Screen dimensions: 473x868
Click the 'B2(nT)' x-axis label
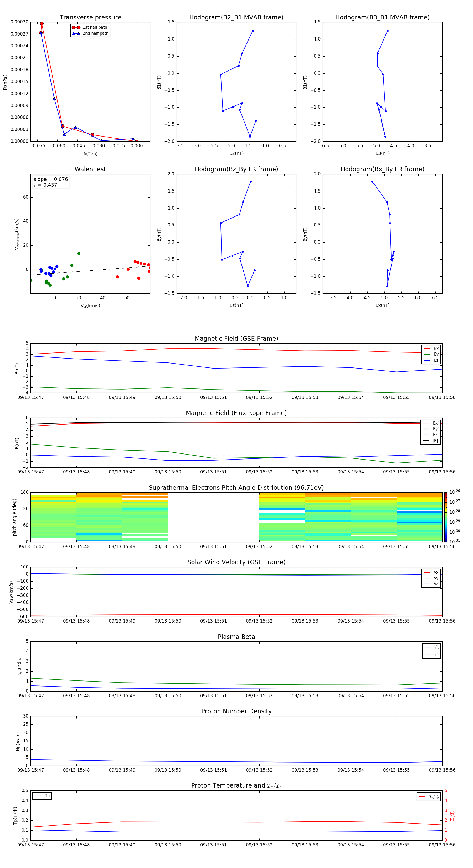(236, 153)
